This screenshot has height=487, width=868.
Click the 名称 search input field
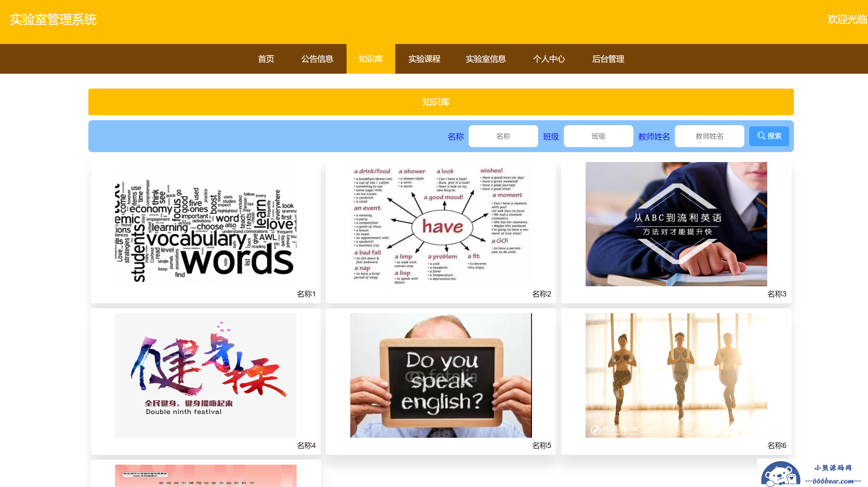(x=503, y=136)
